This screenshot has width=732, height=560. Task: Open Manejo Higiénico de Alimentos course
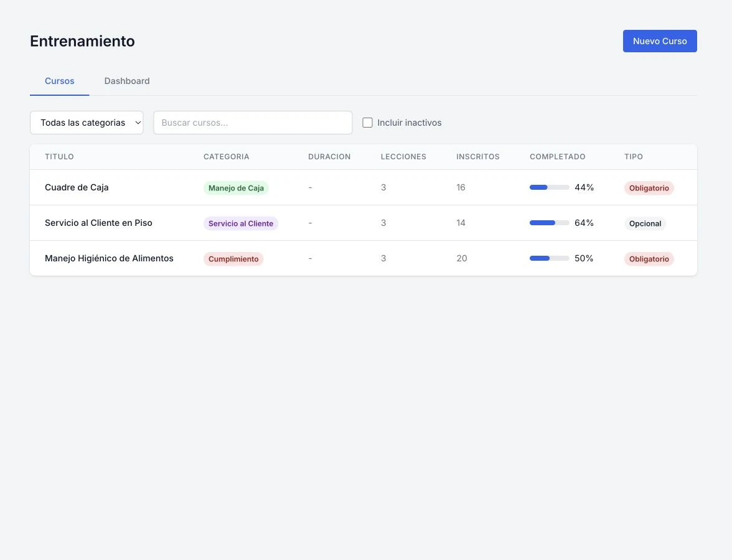(x=109, y=258)
